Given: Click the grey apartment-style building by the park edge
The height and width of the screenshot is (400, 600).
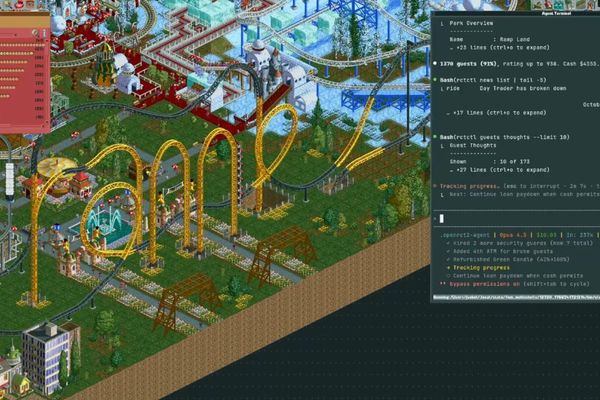Looking at the screenshot, I should pos(45,358).
